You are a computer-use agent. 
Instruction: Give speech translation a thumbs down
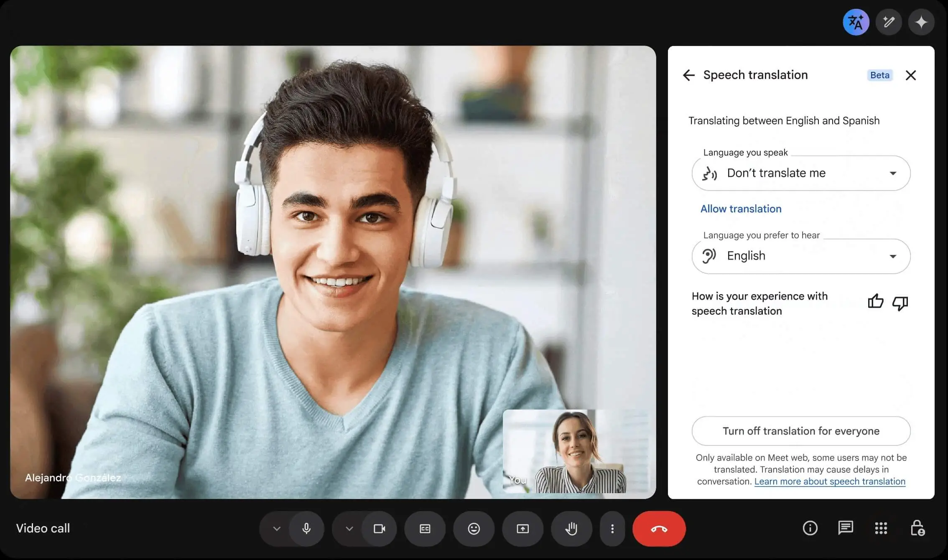(900, 303)
